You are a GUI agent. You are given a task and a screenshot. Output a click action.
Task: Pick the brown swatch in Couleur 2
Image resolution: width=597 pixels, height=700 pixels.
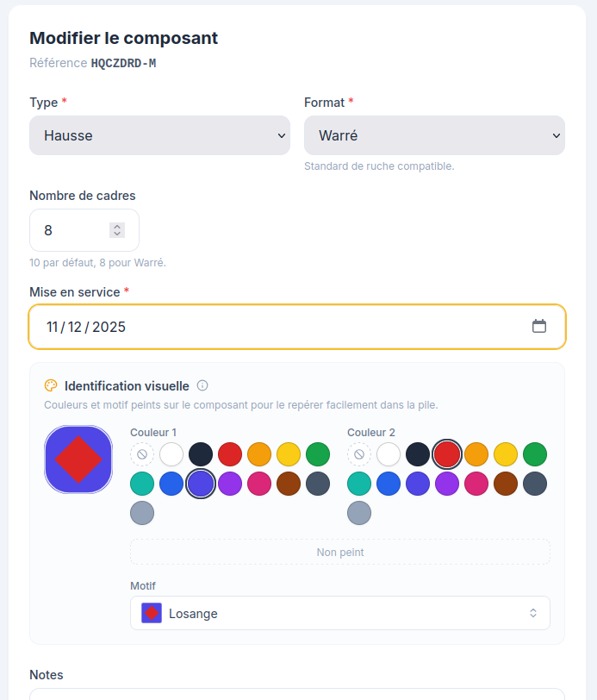(506, 484)
